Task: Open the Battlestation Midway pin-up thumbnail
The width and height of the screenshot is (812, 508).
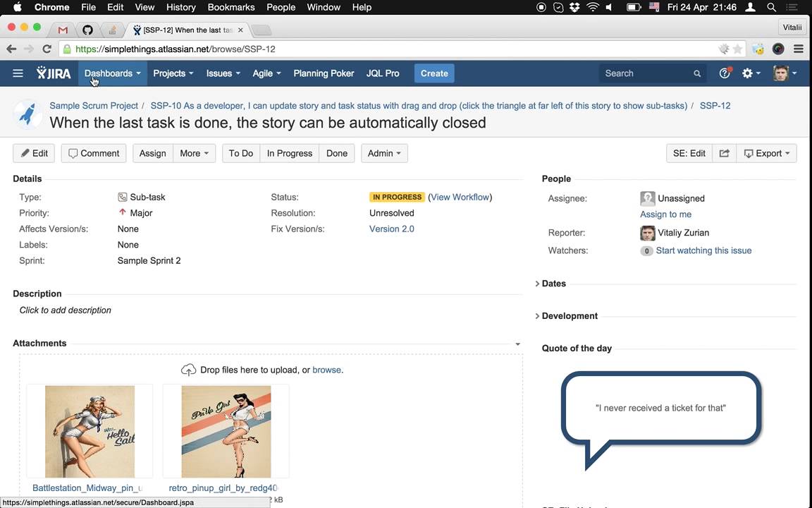Action: 90,432
